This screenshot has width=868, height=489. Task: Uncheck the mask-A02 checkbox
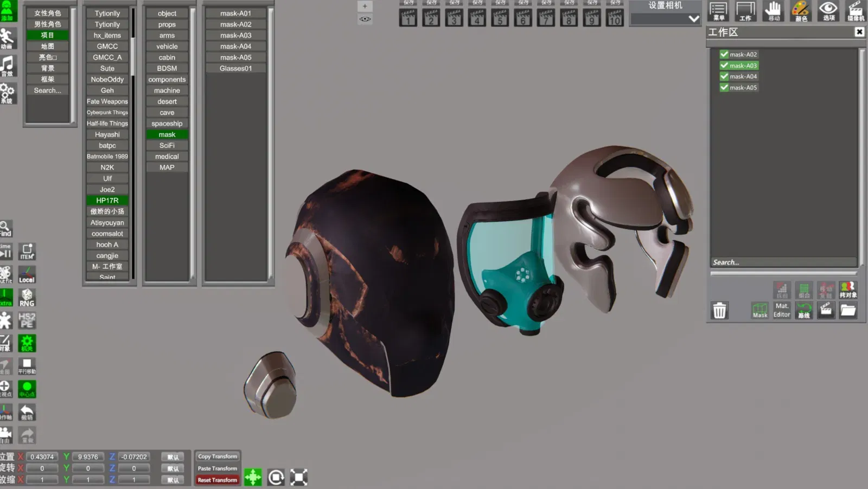point(724,54)
